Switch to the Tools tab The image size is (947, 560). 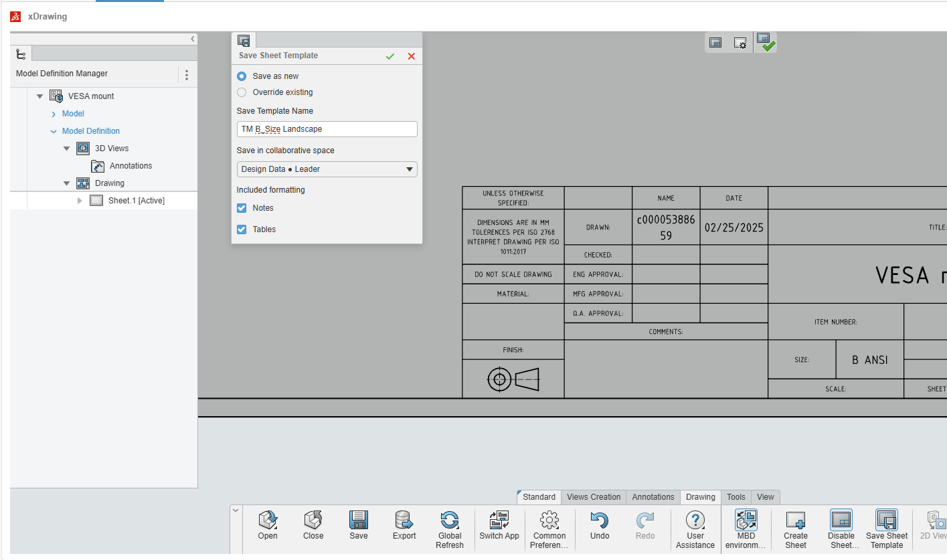(736, 497)
